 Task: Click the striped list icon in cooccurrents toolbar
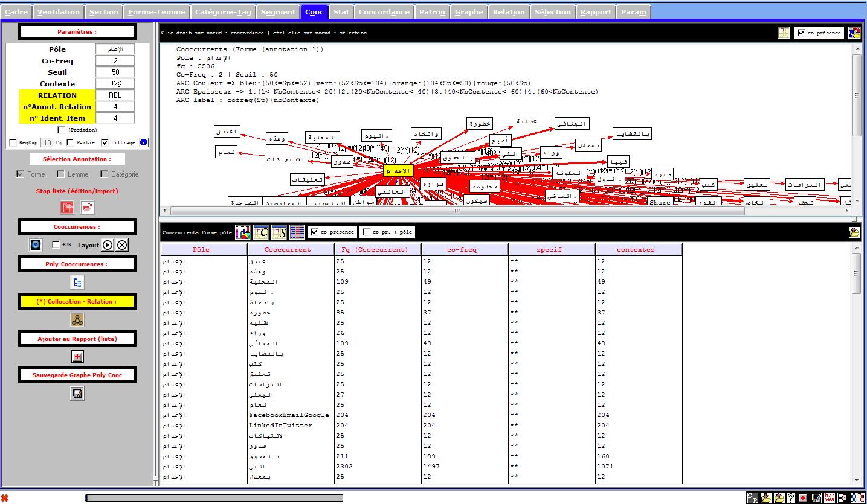tap(297, 232)
